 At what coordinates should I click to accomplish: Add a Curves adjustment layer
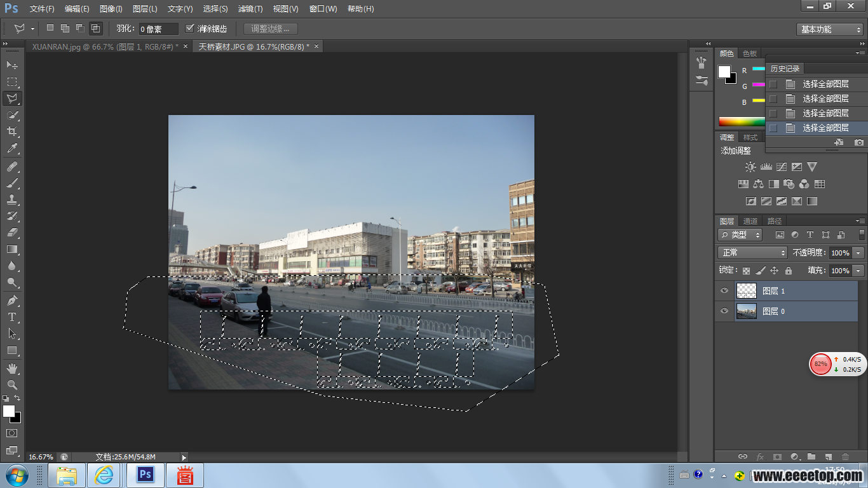[x=781, y=166]
